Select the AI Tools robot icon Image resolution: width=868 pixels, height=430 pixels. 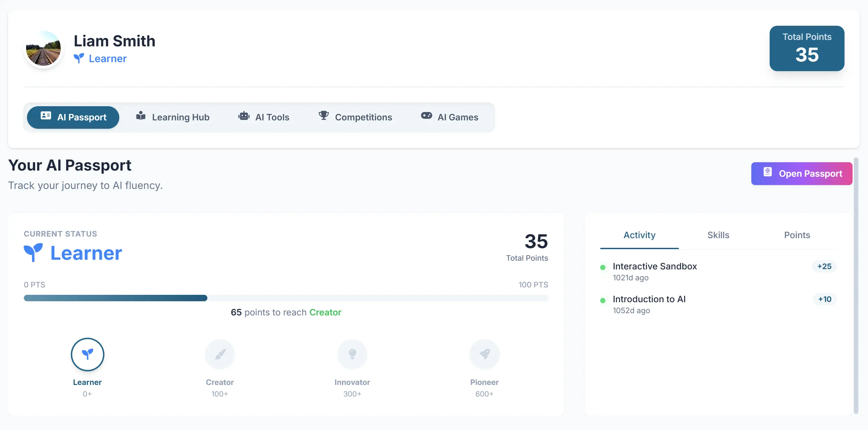point(244,116)
